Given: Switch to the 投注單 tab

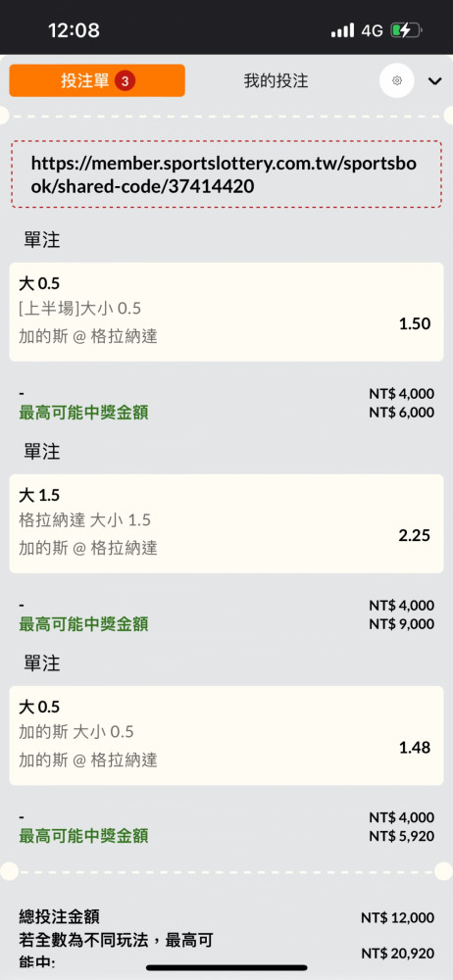Looking at the screenshot, I should 97,80.
